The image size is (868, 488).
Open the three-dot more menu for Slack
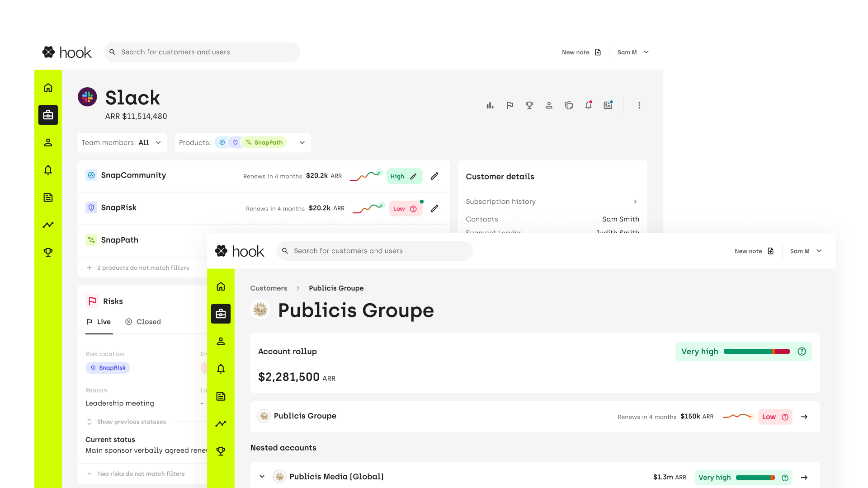point(639,105)
